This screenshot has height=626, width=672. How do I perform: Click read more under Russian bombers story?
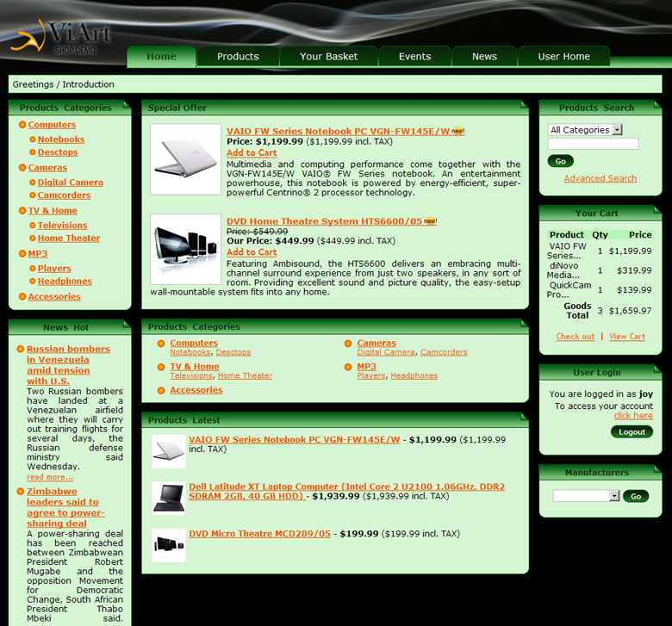pyautogui.click(x=50, y=477)
